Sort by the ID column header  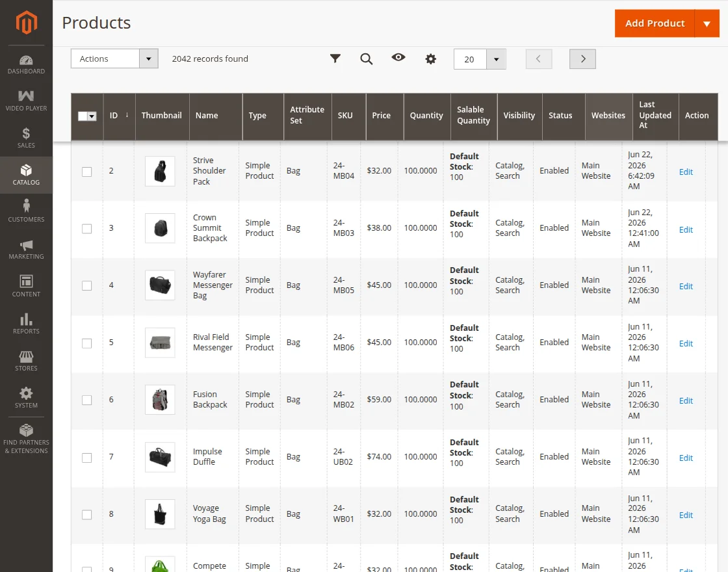119,116
